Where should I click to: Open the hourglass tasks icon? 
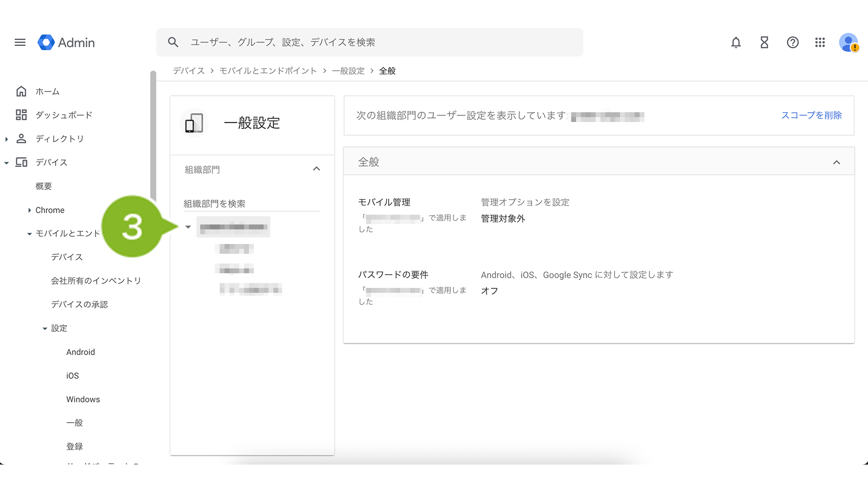pyautogui.click(x=764, y=42)
